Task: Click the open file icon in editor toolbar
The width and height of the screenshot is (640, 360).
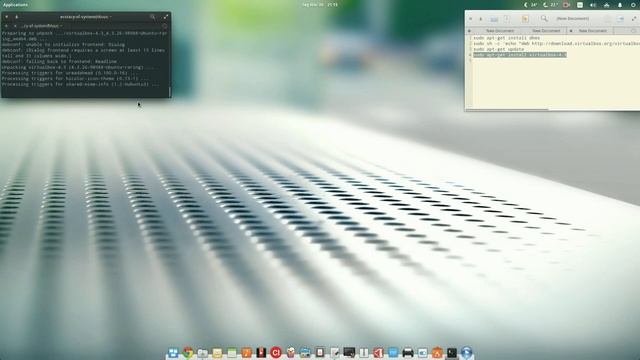Action: tap(494, 19)
